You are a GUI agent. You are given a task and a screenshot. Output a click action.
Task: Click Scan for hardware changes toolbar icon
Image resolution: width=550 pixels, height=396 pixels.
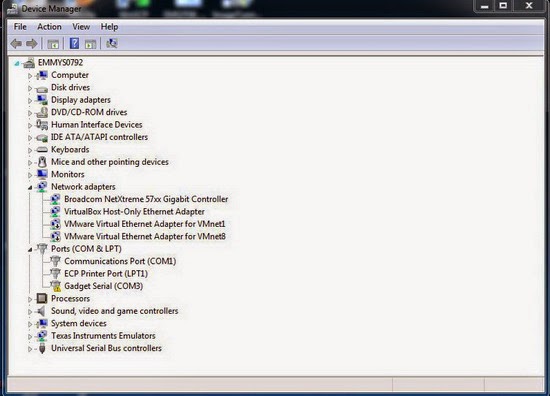[112, 43]
